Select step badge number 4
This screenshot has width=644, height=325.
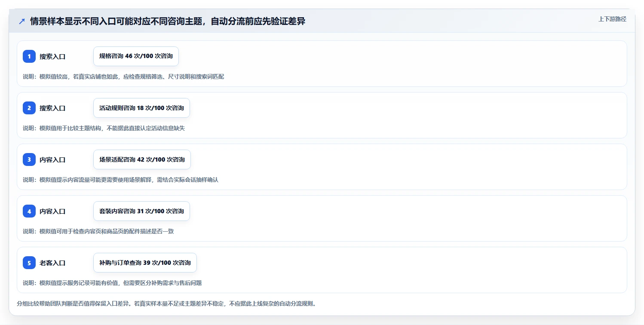[x=29, y=211]
